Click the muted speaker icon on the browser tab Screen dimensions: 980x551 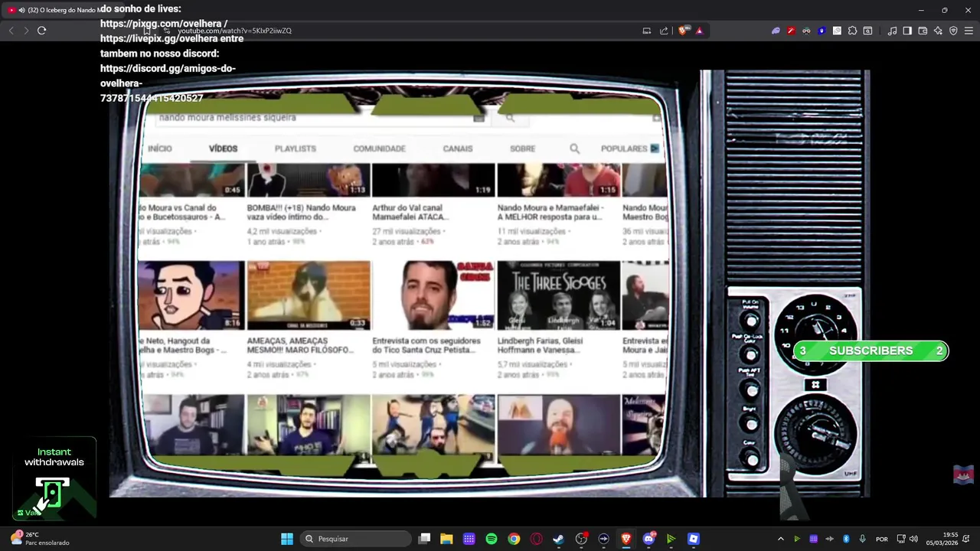pos(21,10)
